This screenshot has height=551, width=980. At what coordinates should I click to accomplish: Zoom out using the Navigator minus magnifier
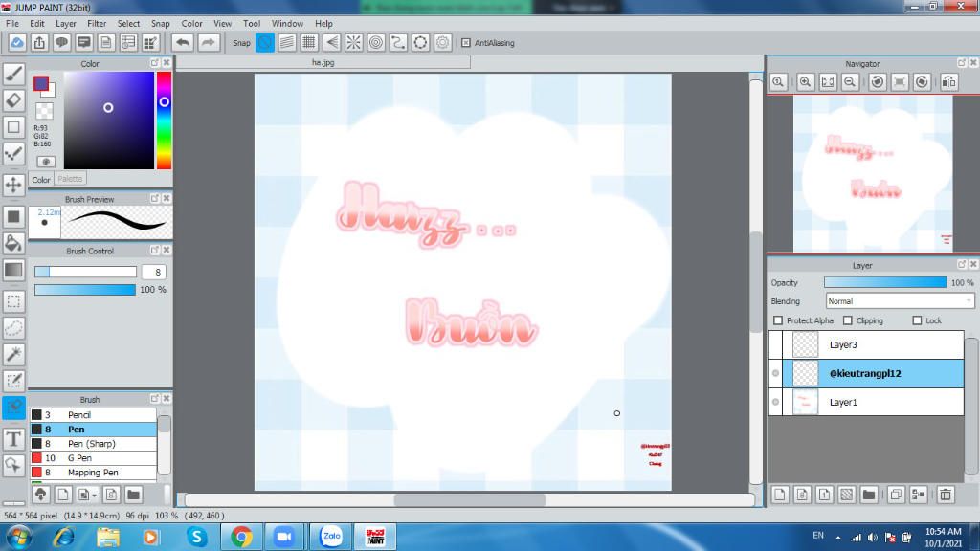[x=850, y=82]
